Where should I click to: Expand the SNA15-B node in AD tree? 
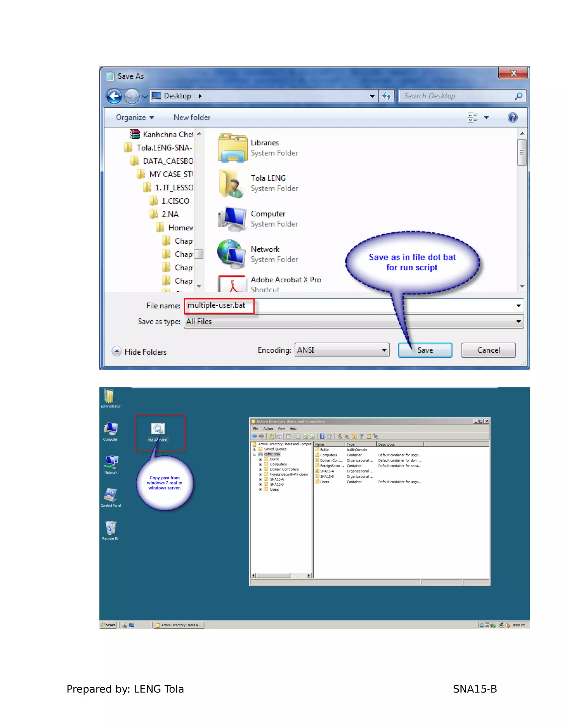(261, 484)
